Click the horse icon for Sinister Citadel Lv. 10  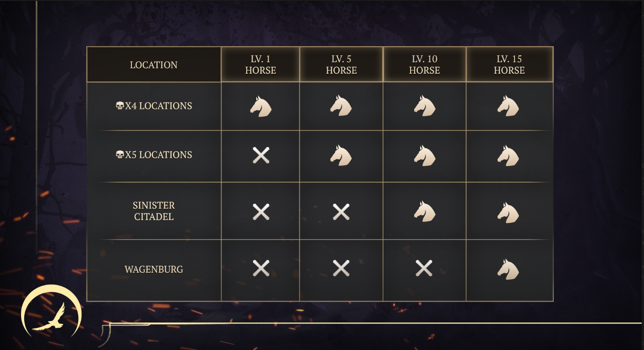tap(424, 212)
